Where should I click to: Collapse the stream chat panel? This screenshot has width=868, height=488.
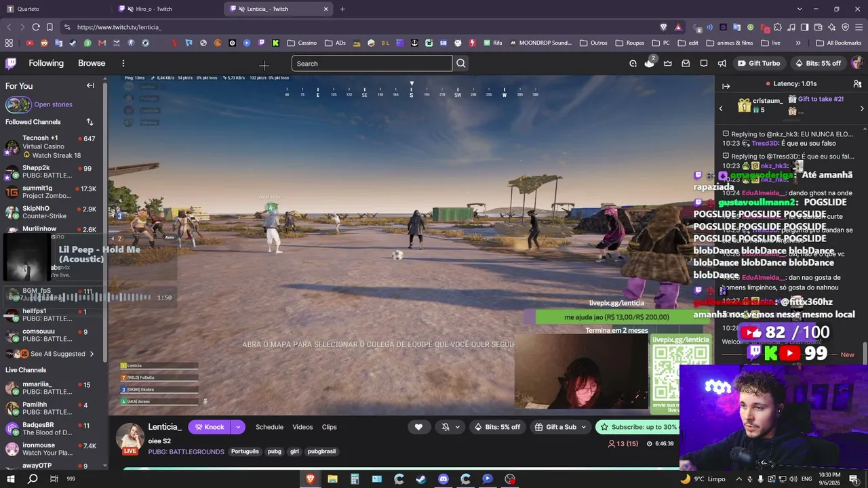click(x=726, y=86)
